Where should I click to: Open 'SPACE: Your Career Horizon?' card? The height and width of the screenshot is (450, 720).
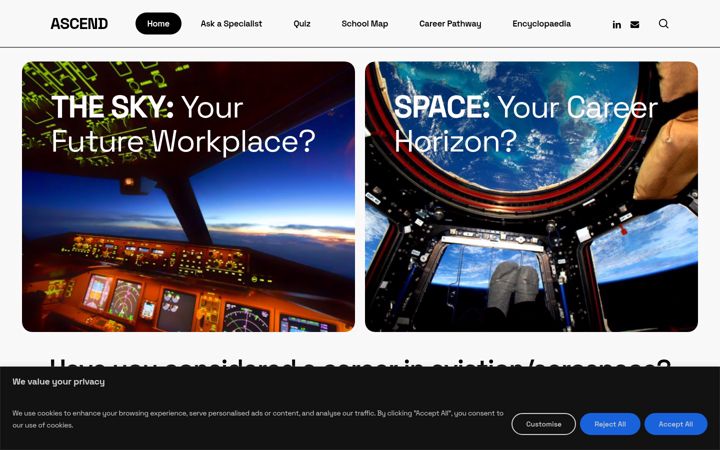531,197
